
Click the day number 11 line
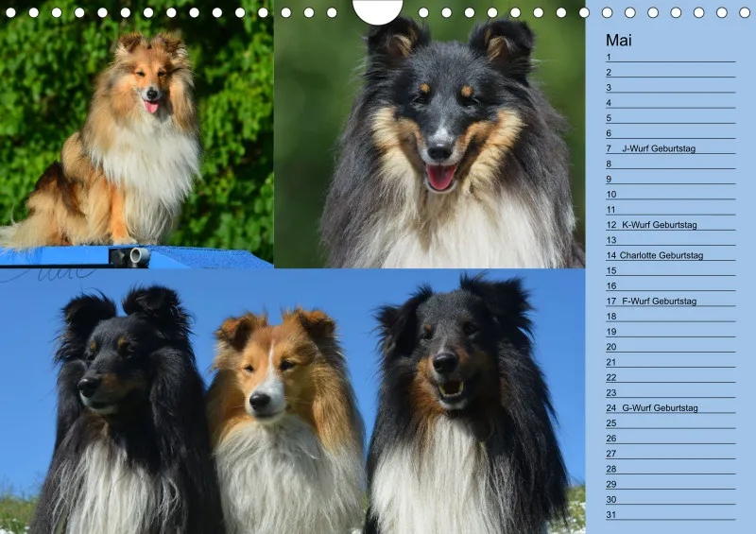click(670, 210)
